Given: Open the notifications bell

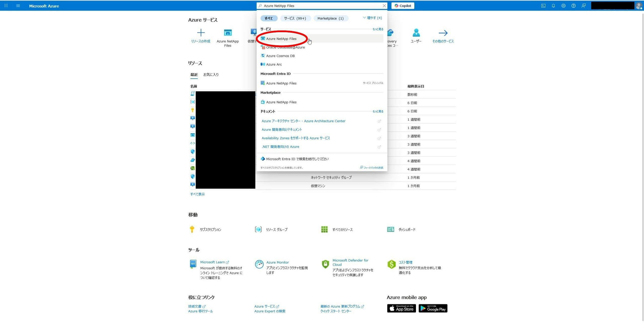Looking at the screenshot, I should 553,6.
